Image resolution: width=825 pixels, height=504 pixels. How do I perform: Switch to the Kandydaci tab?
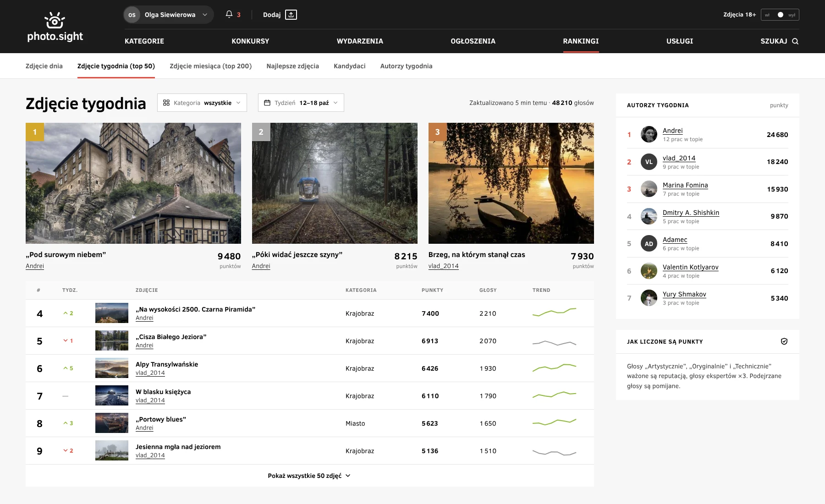click(350, 66)
